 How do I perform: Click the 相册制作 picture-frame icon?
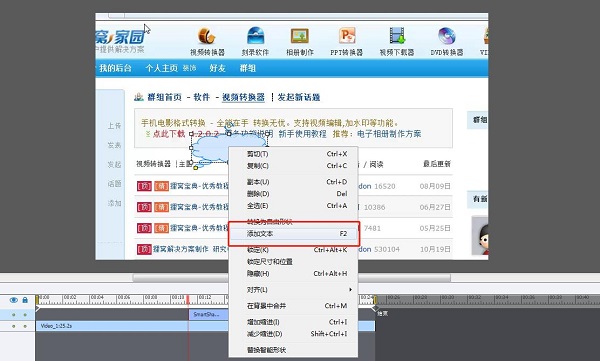click(x=300, y=36)
